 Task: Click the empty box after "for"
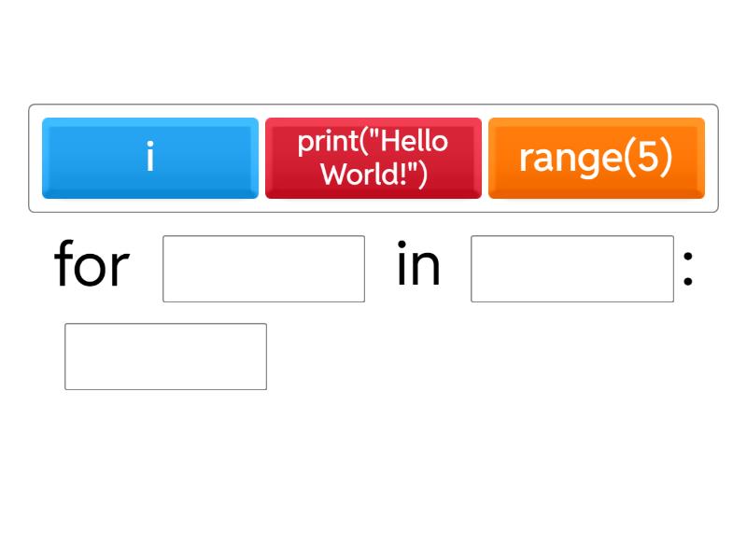(x=263, y=269)
